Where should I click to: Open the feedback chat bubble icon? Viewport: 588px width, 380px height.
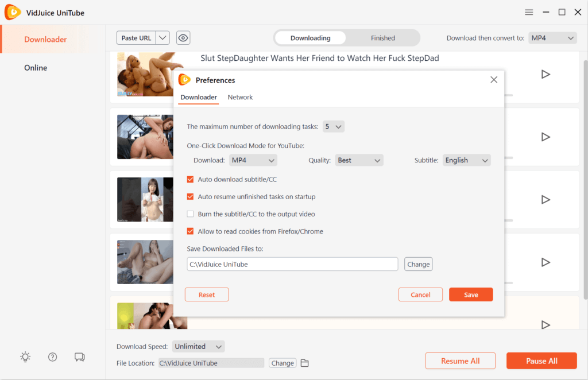tap(79, 357)
